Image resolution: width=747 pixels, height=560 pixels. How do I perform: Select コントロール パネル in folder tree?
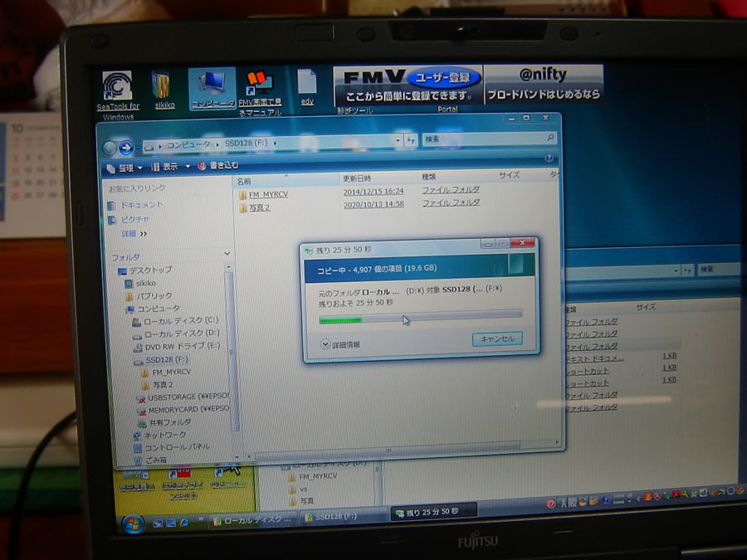coord(172,448)
